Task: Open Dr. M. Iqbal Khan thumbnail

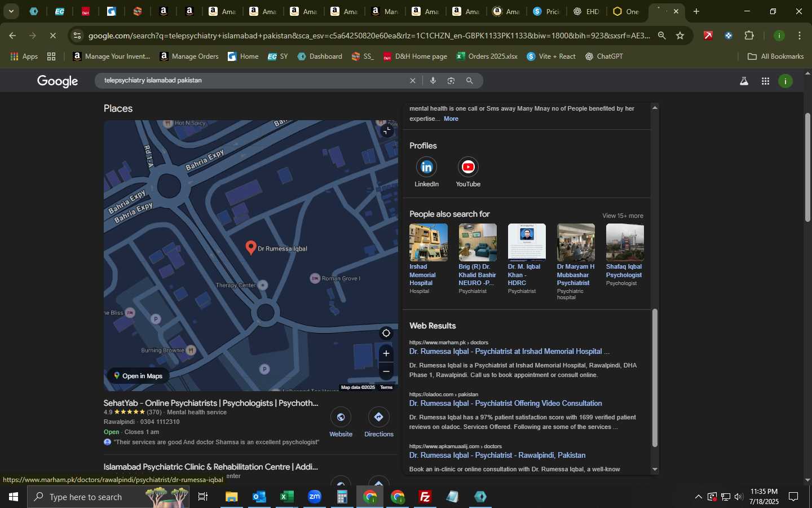Action: pos(527,242)
